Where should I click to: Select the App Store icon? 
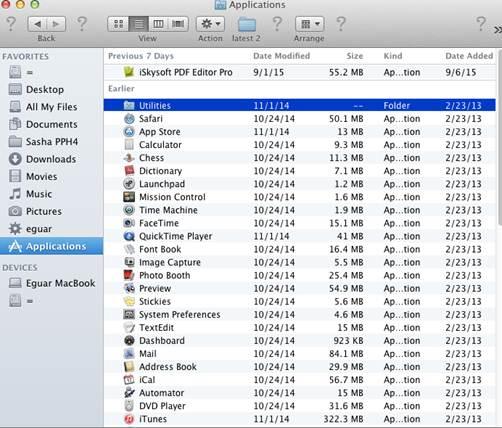coord(129,132)
